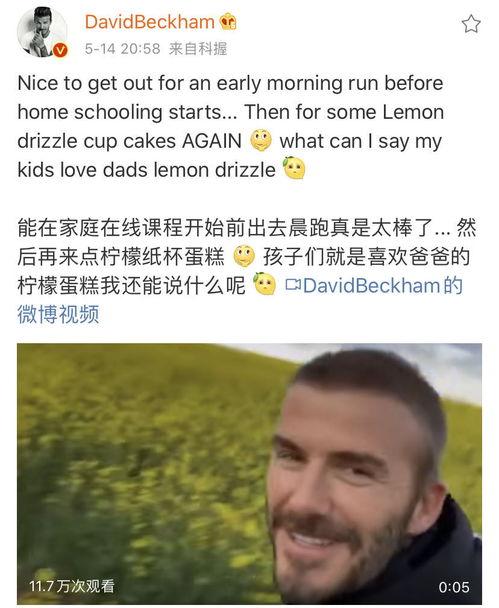Play the video thumbnail
This screenshot has width=499, height=608.
coord(249,474)
